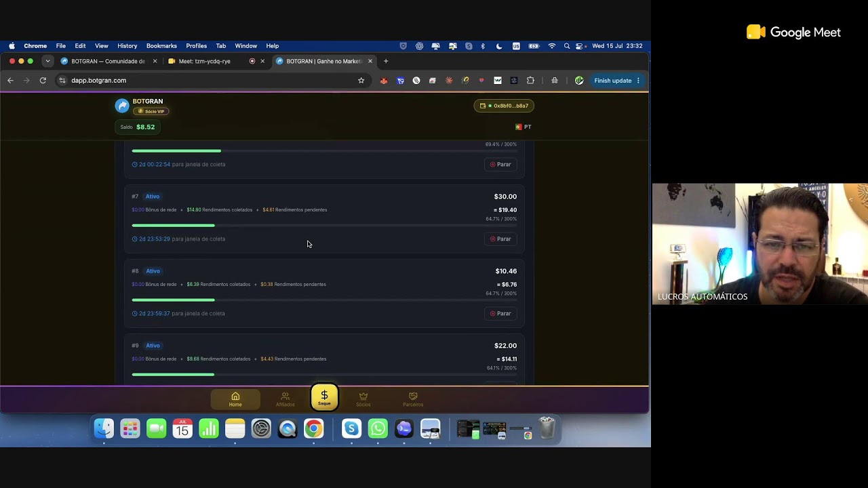
Task: Reload the dapp.botgran.com page
Action: [x=43, y=81]
